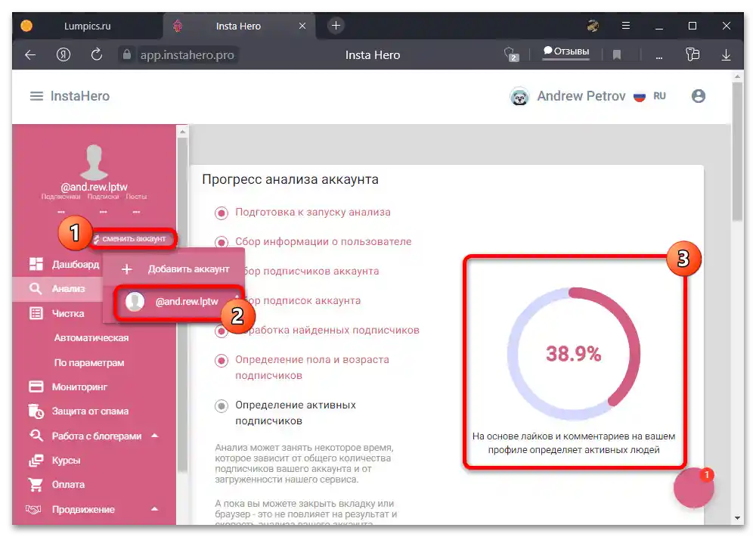
Task: Go back with the browser back arrow
Action: (x=30, y=55)
